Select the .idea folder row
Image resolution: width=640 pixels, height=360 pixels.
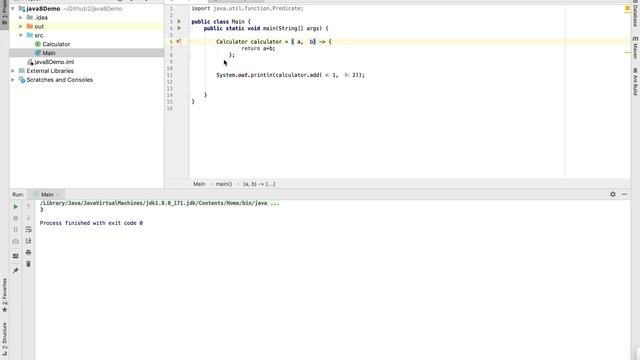point(87,18)
